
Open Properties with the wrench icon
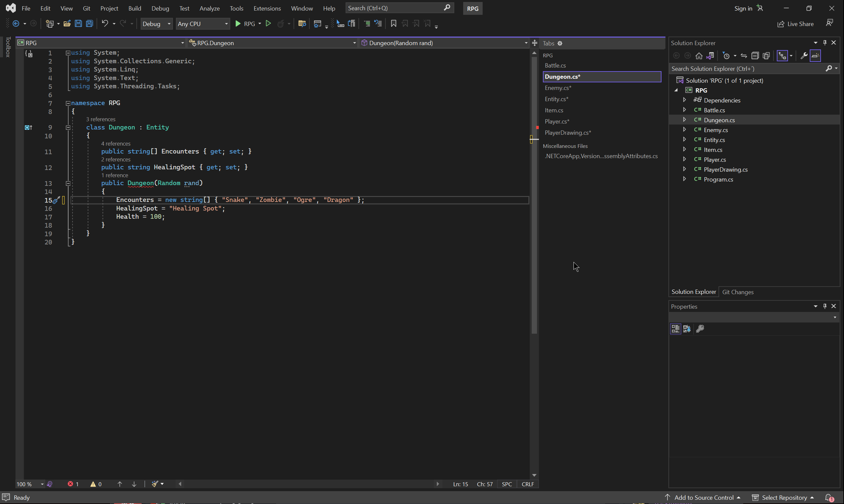click(803, 56)
